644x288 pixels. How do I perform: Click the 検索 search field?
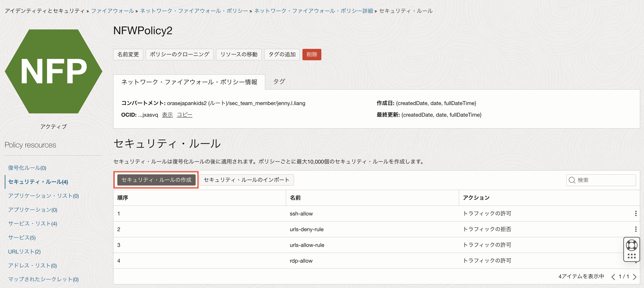point(601,180)
